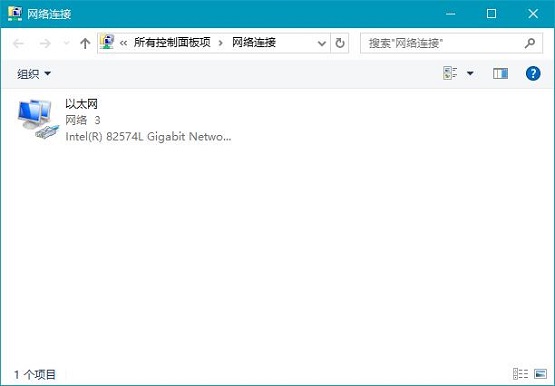Select the 网络连接 breadcrumb in the address bar
Screen dimensions: 555x386
pyautogui.click(x=254, y=42)
